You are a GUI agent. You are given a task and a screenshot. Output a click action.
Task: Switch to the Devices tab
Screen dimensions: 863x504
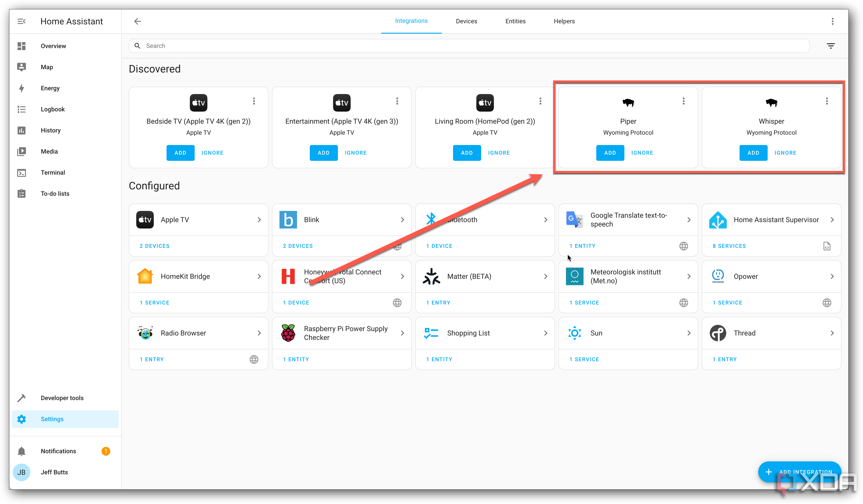point(466,21)
